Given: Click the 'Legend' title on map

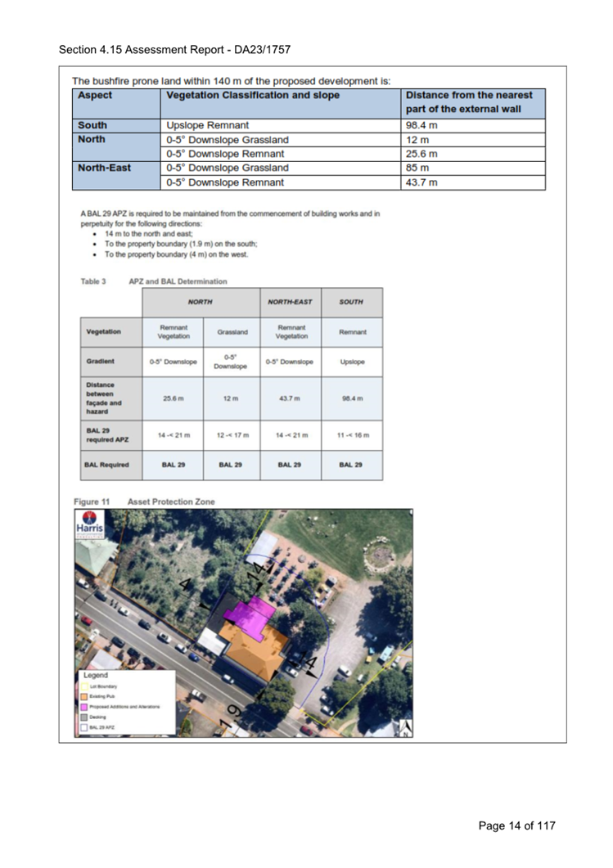Looking at the screenshot, I should 95,676.
